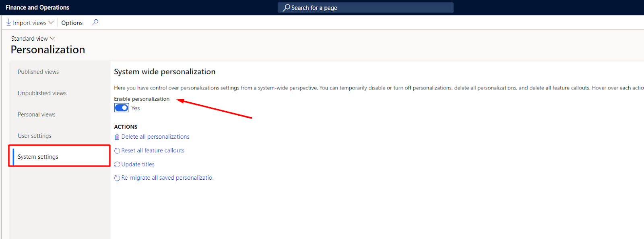Click Reset all feature callouts link

coord(153,150)
